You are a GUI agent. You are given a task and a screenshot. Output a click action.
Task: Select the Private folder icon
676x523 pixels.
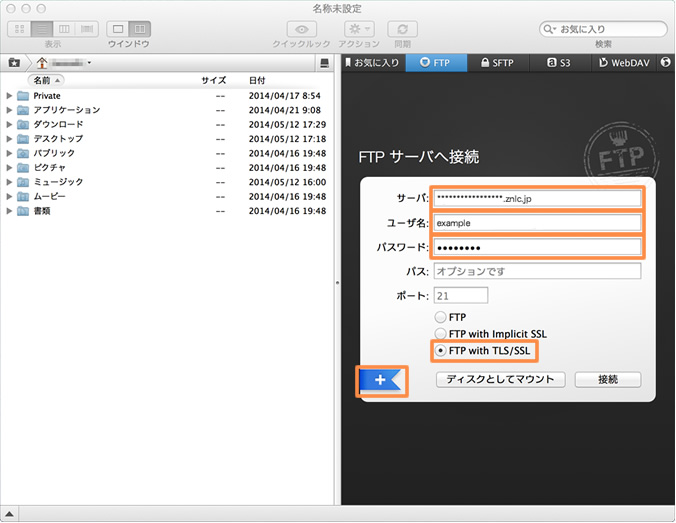point(23,96)
